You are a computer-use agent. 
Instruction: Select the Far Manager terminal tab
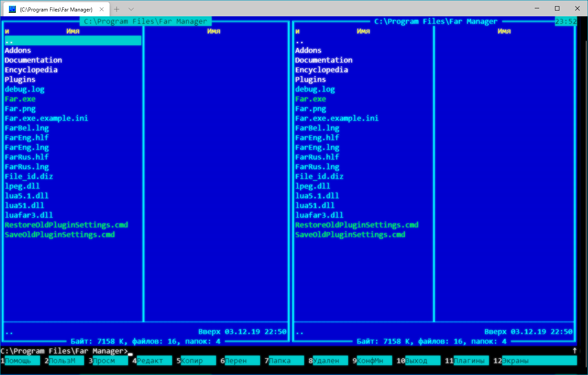56,9
